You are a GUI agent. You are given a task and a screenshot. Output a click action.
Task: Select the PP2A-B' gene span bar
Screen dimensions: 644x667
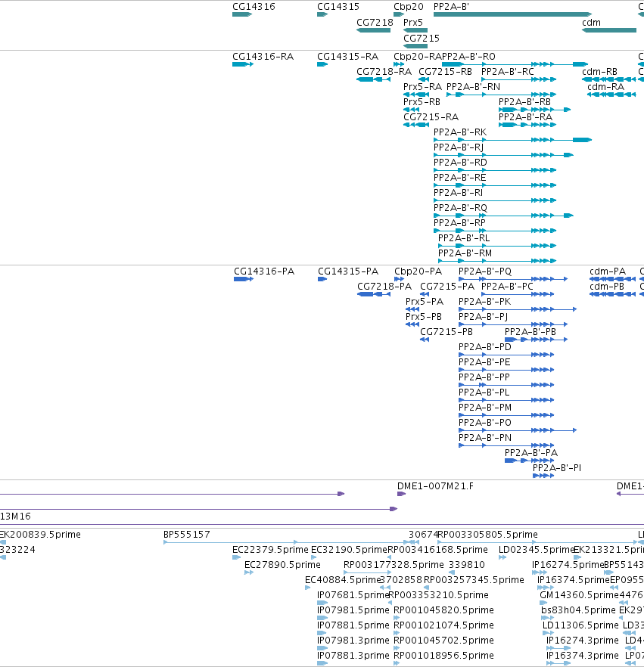click(512, 14)
